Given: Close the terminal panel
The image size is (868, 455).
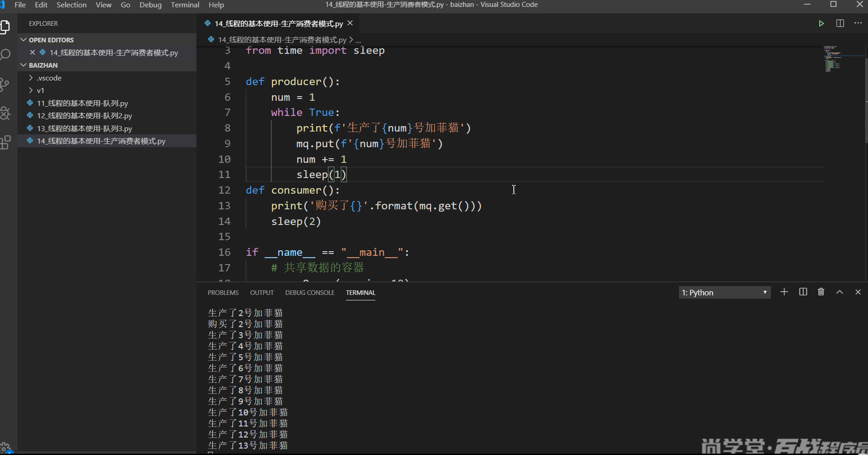Looking at the screenshot, I should click(x=858, y=292).
